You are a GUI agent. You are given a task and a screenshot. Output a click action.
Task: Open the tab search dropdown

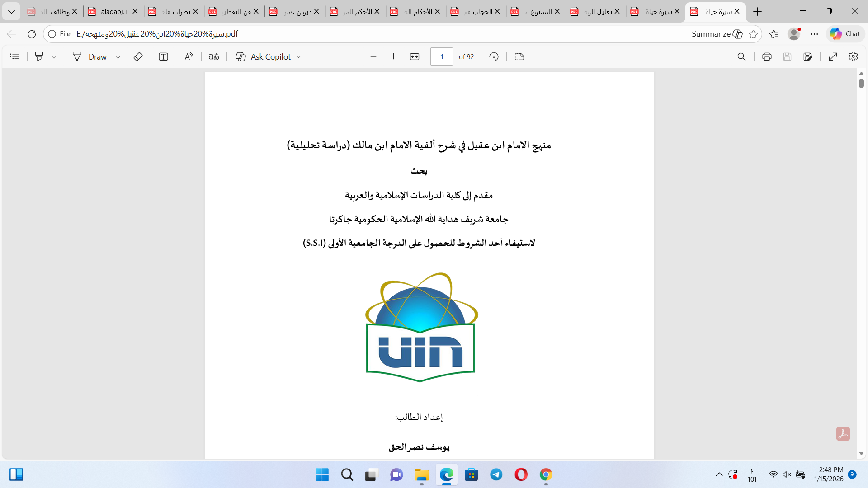[12, 12]
